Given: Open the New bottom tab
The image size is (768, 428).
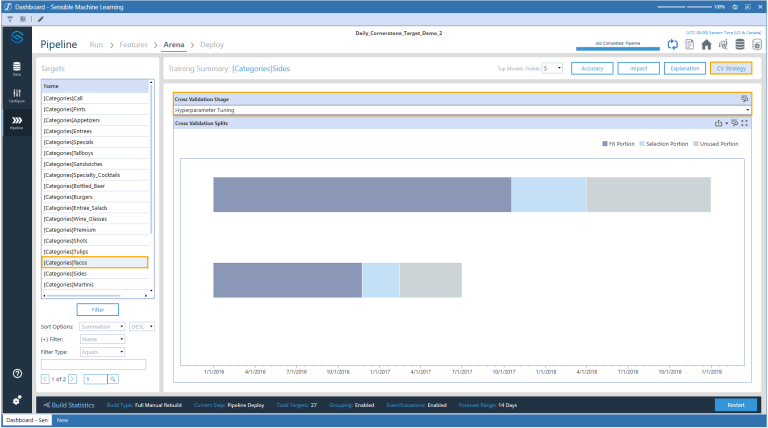Looking at the screenshot, I should click(x=62, y=420).
